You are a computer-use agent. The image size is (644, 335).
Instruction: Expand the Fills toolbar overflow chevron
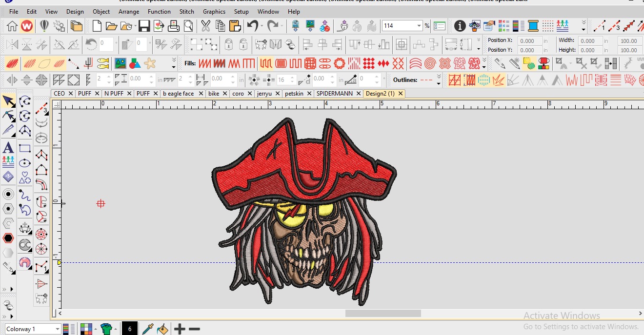point(484,63)
